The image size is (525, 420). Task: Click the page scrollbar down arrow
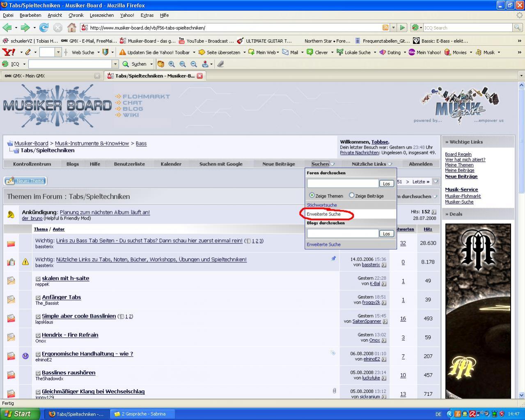coord(521,395)
